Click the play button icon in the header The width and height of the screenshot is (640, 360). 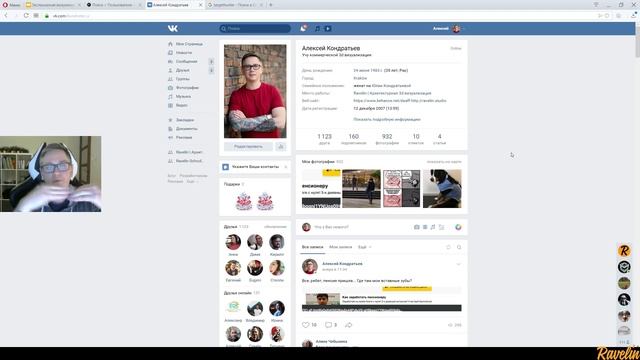328,28
